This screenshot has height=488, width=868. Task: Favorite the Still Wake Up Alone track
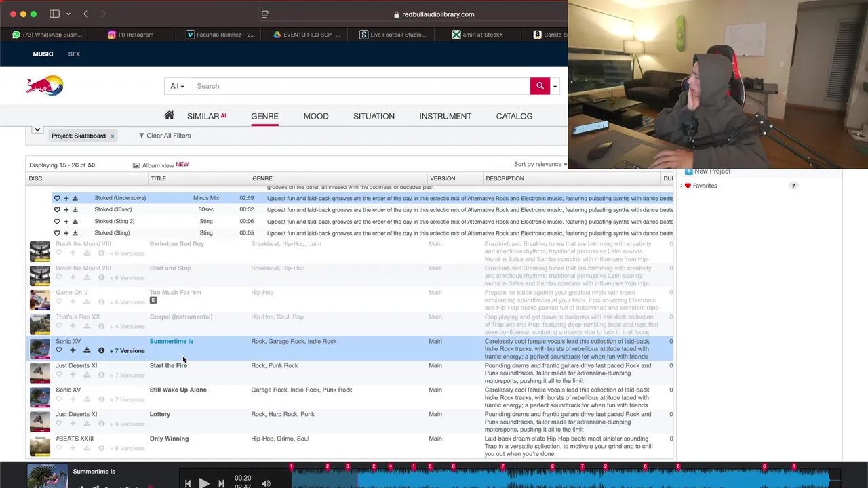[59, 399]
